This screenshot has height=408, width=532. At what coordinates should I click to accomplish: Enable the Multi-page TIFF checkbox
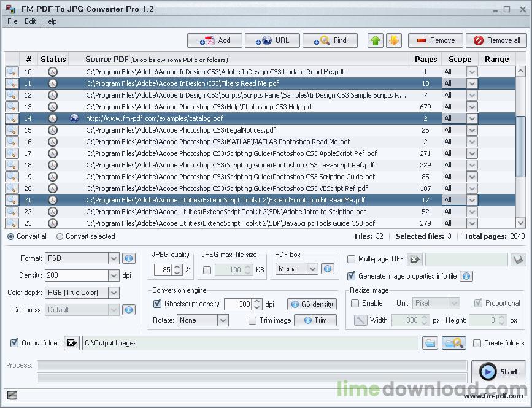point(351,259)
